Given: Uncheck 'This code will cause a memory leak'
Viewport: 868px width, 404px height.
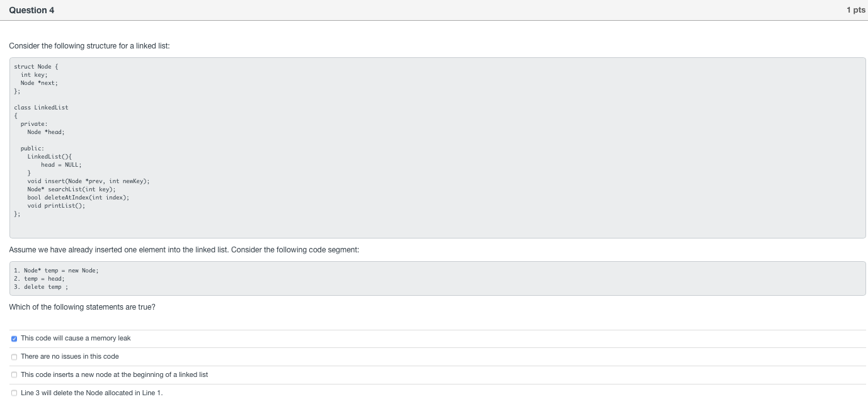Looking at the screenshot, I should point(14,339).
